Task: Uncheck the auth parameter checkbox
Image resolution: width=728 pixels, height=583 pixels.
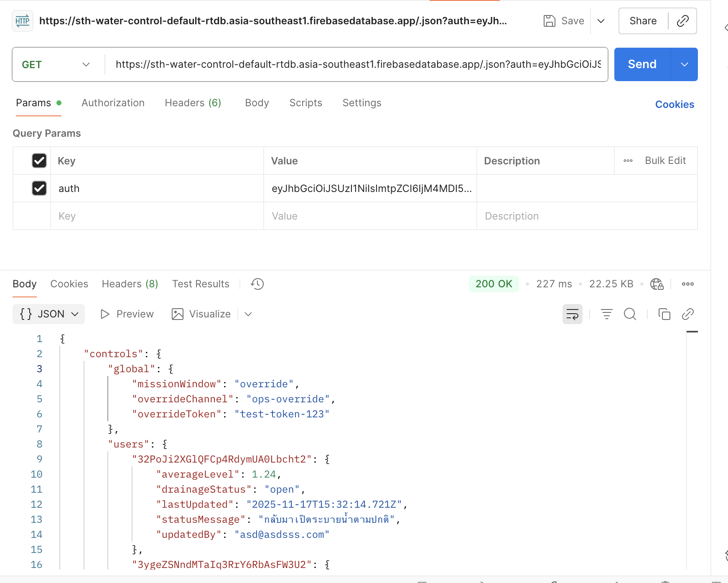Action: (39, 188)
